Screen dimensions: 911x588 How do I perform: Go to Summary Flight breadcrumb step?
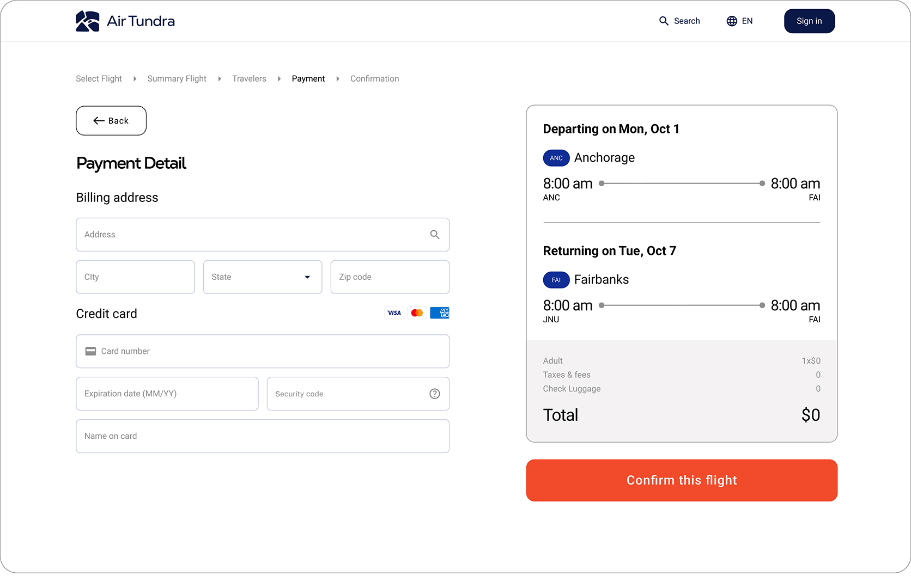(x=177, y=79)
